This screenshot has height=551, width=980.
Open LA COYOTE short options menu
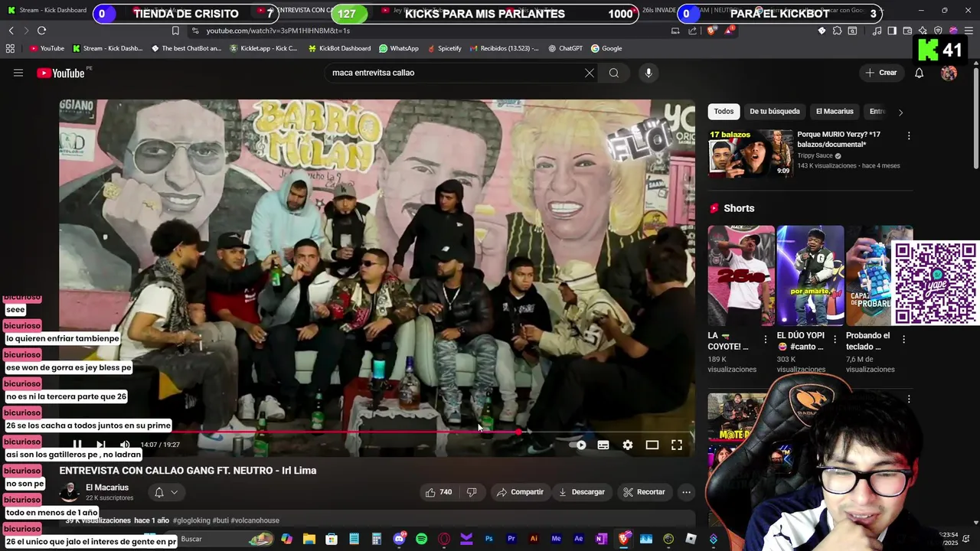tap(765, 340)
